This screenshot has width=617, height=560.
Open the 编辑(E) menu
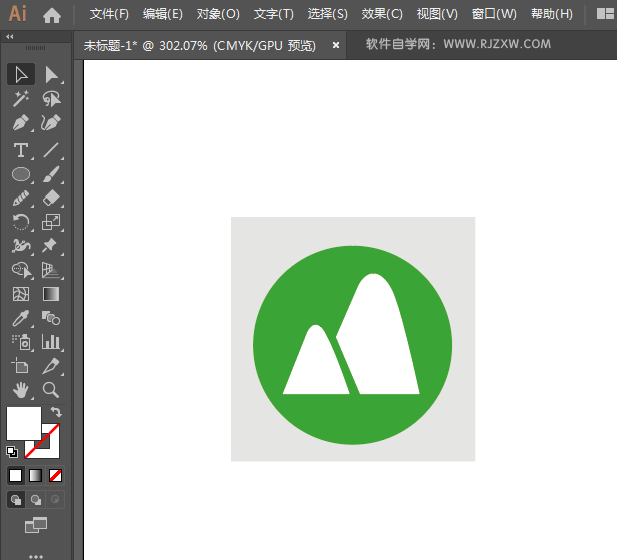pyautogui.click(x=163, y=14)
